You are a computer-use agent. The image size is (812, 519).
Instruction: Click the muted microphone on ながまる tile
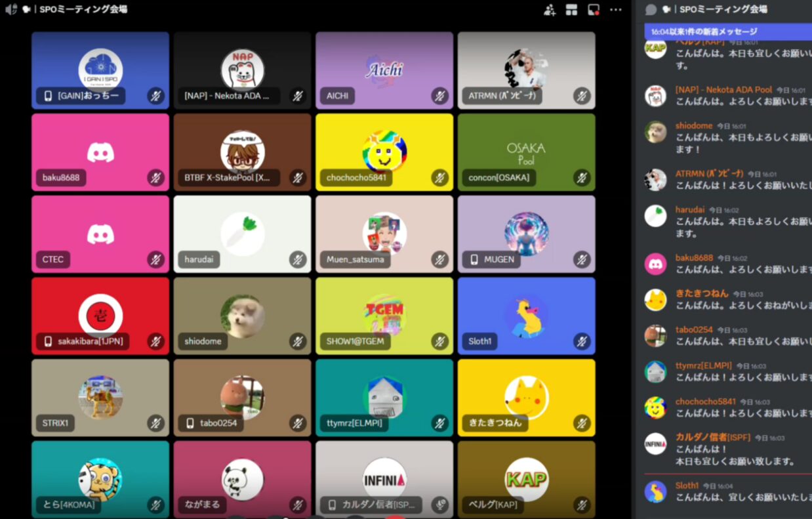[x=298, y=505]
